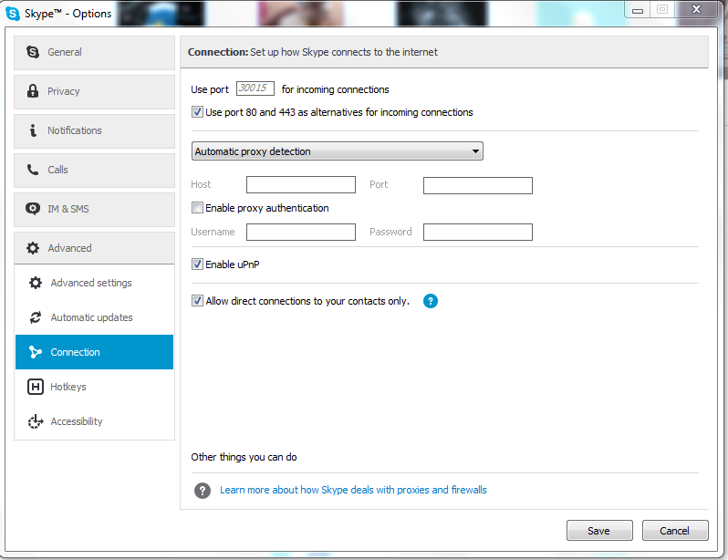Viewport: 728px width, 560px height.
Task: Save the connection settings
Action: coord(599,530)
